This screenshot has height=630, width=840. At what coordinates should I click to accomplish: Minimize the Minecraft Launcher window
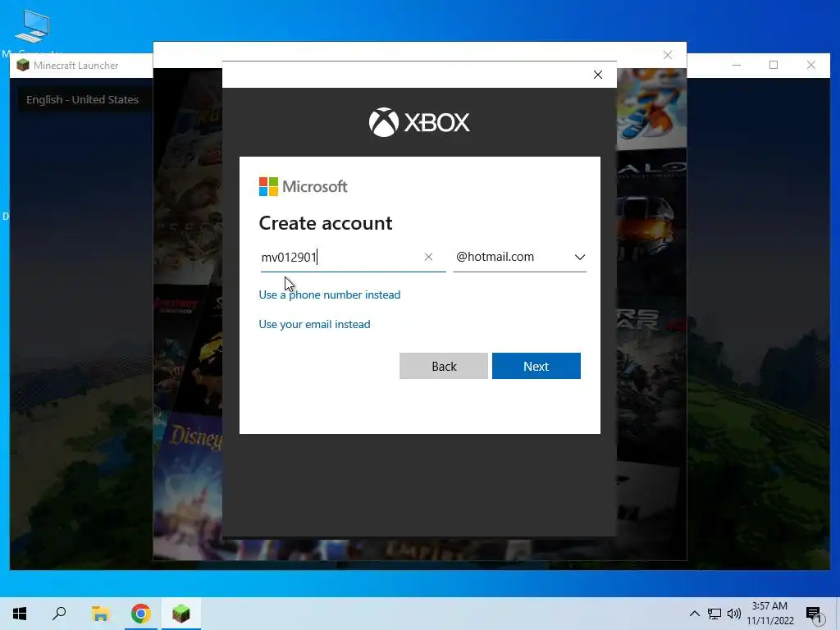pyautogui.click(x=737, y=65)
